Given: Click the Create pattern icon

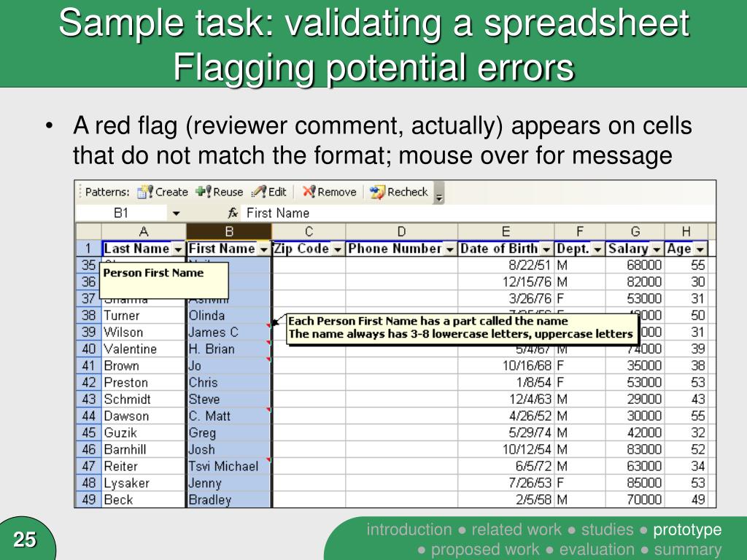Looking at the screenshot, I should point(145,192).
